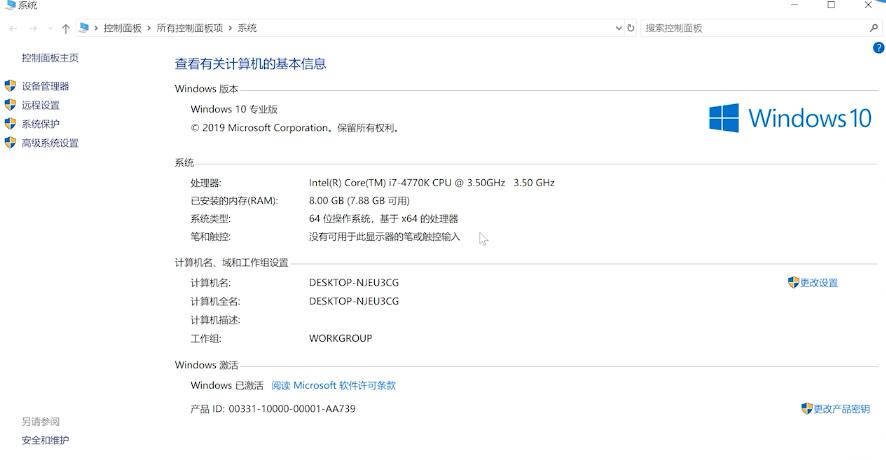Click the up one level arrow
Image resolution: width=886 pixels, height=460 pixels.
click(66, 29)
